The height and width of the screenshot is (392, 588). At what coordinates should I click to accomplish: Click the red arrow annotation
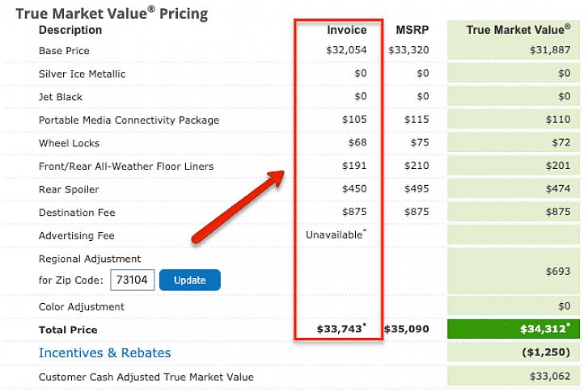coord(238,207)
